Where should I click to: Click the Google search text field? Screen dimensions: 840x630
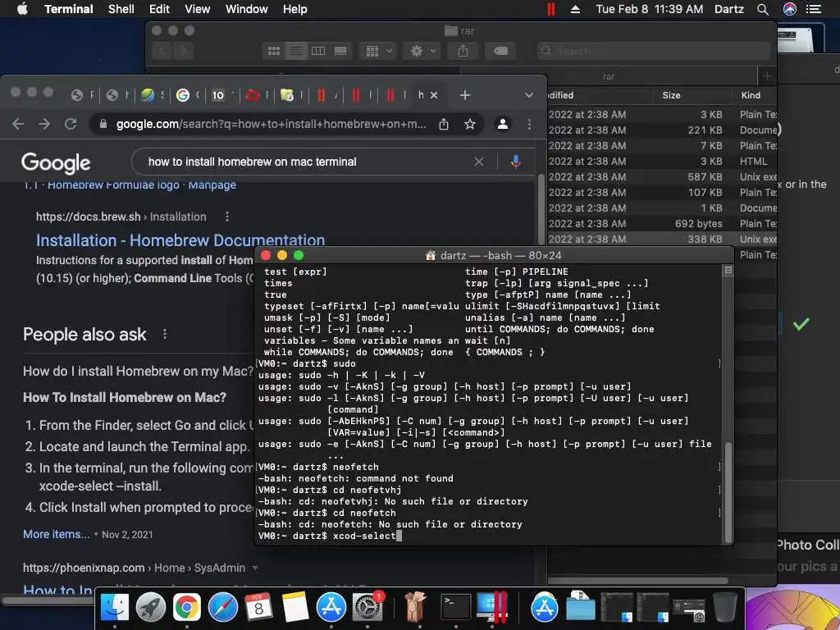tap(253, 162)
